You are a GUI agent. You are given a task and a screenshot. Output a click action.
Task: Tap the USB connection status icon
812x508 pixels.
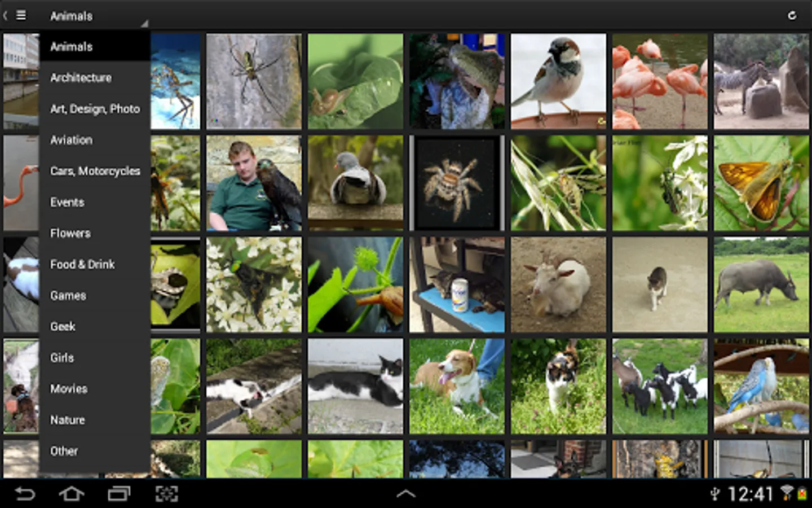click(x=714, y=494)
